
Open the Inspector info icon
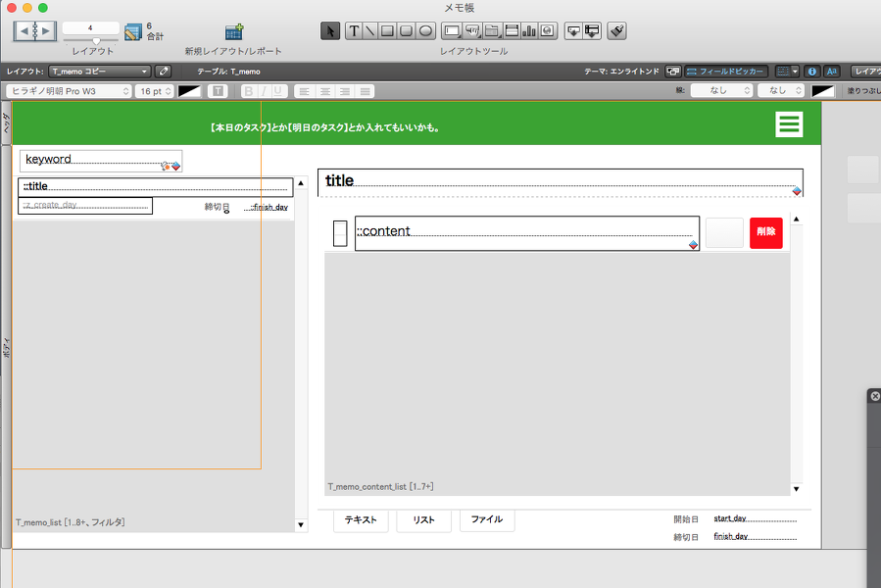coord(811,72)
